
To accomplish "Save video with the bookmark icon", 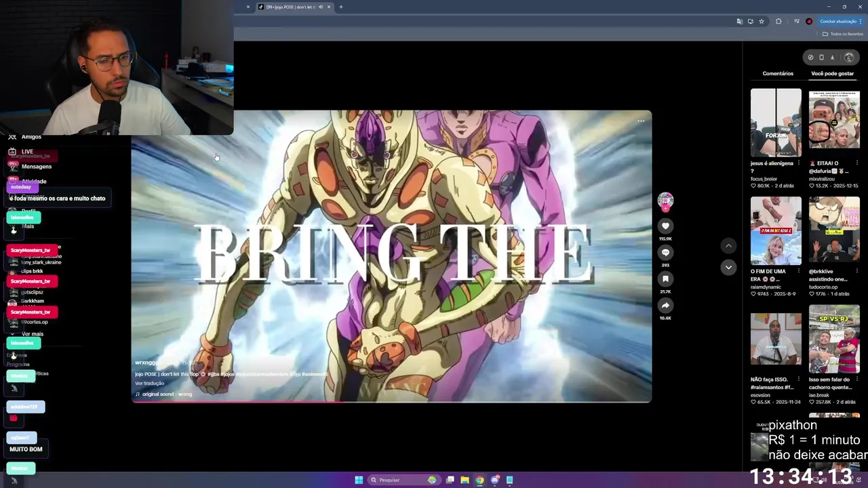I will pos(665,279).
